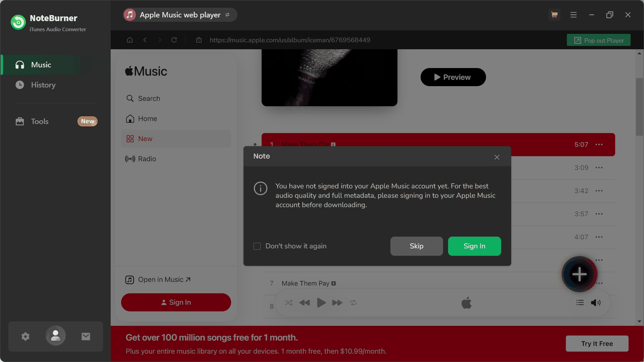644x362 pixels.
Task: Open the shopping cart icon
Action: point(554,15)
